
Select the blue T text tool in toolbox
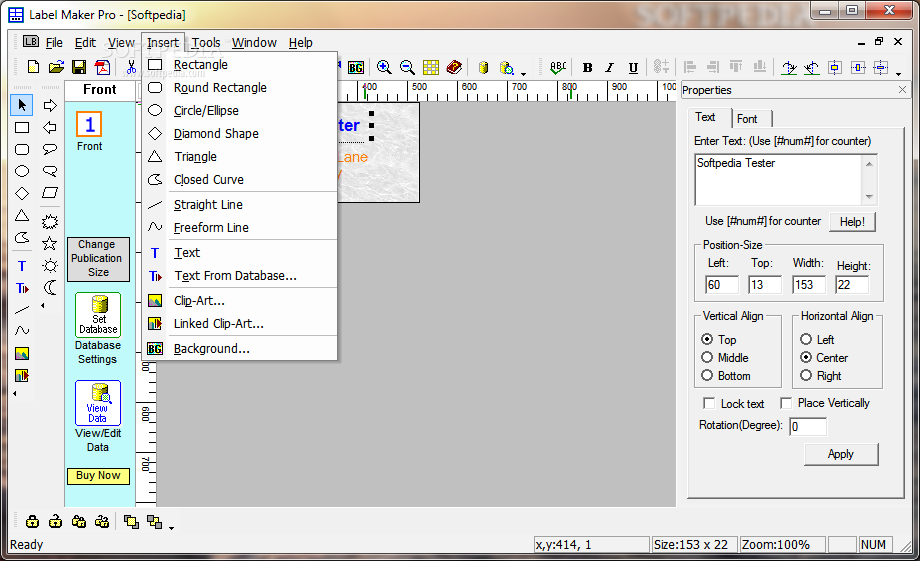22,266
